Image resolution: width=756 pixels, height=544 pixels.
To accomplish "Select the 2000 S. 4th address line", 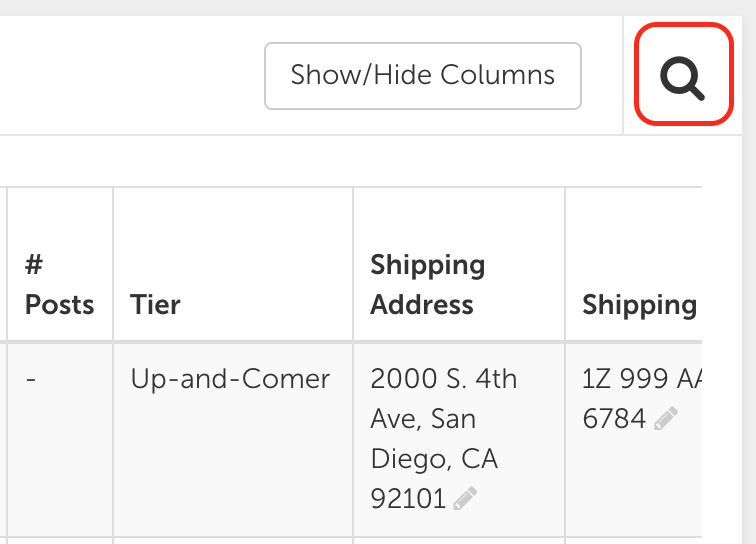I will 444,379.
